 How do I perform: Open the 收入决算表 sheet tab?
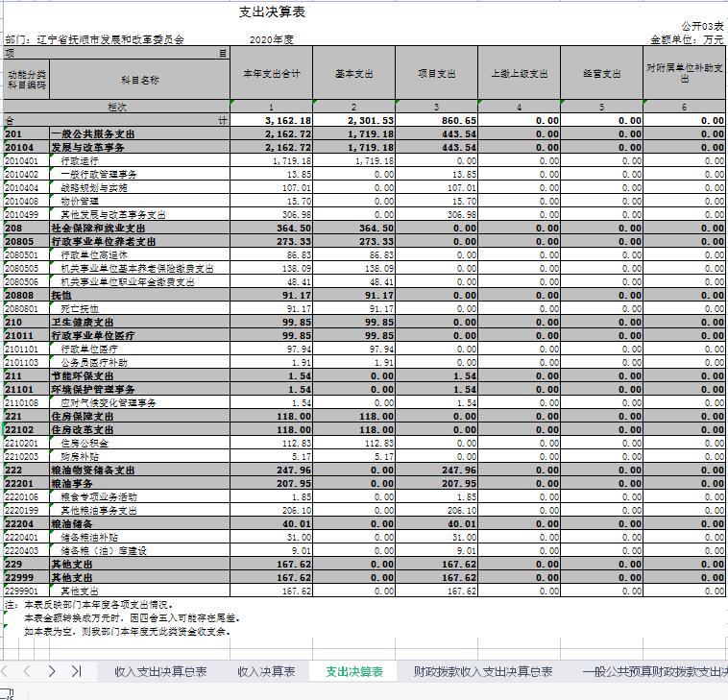pos(266,671)
